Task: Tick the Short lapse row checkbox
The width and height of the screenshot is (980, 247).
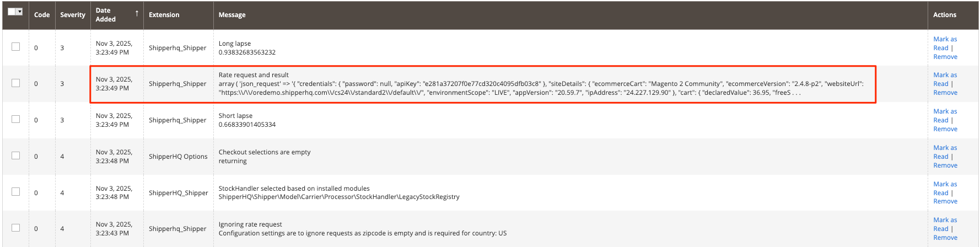Action: click(x=16, y=119)
